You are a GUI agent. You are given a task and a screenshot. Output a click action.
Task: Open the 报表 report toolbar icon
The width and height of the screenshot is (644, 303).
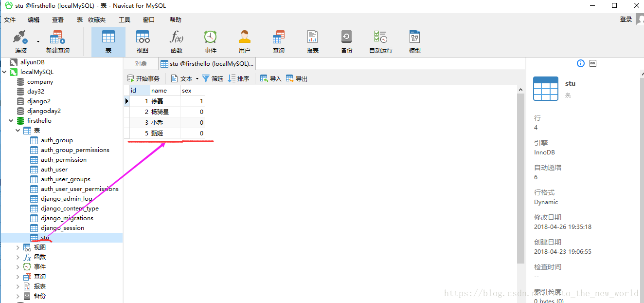point(313,41)
